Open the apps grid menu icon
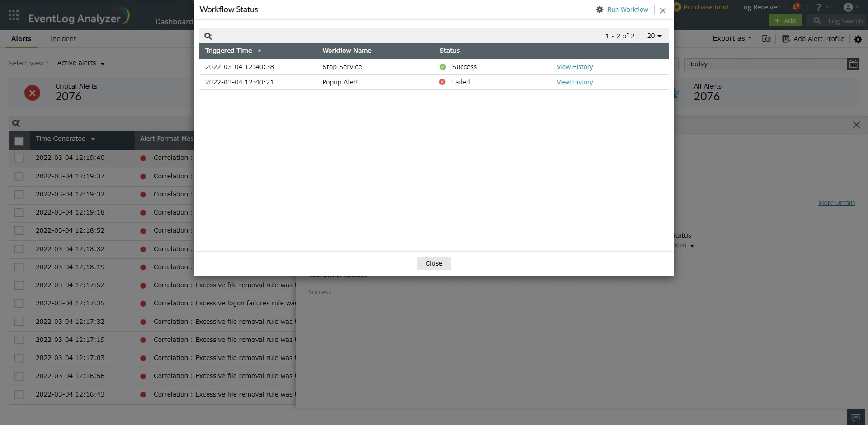The width and height of the screenshot is (868, 425). tap(14, 15)
